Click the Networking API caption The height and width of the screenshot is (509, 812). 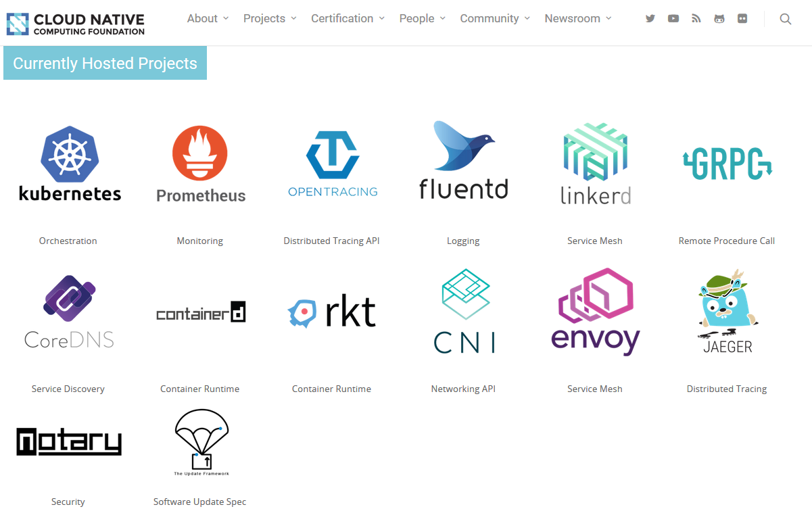[463, 389]
